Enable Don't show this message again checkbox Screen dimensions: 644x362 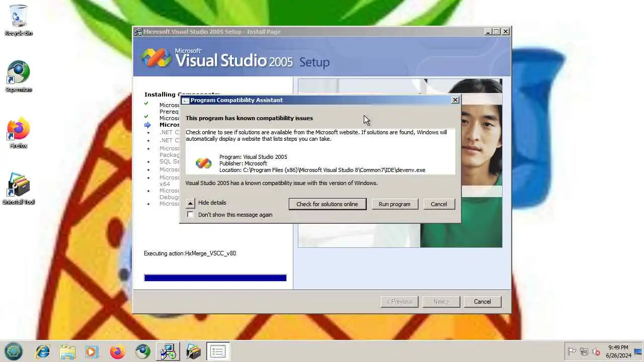[x=190, y=215]
